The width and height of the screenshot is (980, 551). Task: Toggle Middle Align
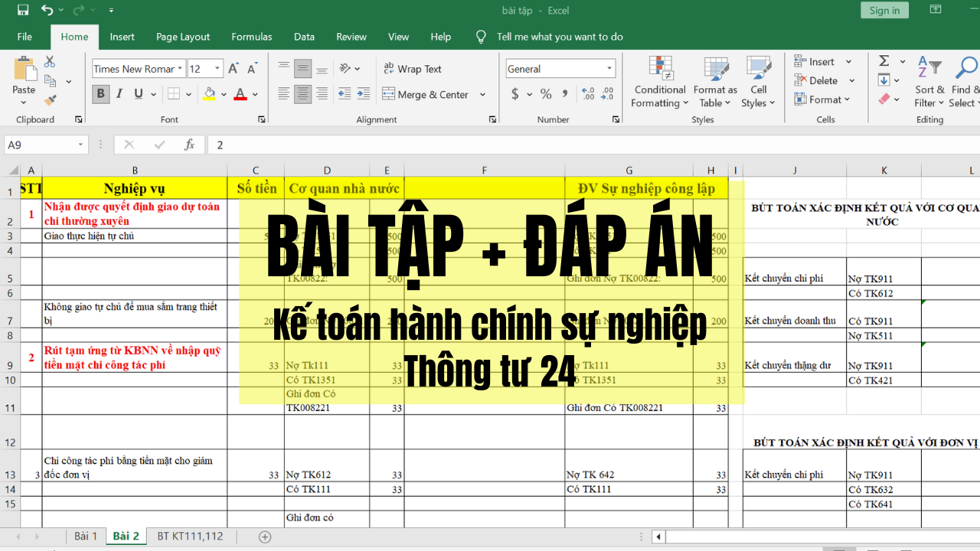303,68
